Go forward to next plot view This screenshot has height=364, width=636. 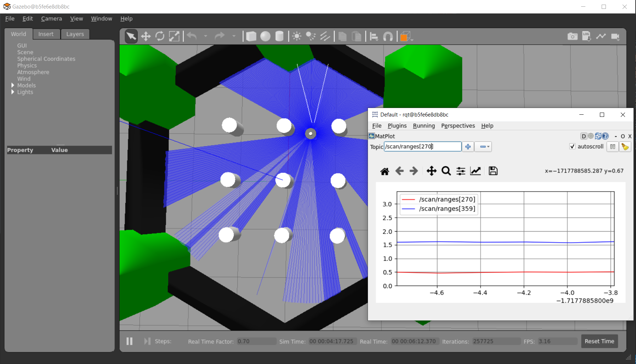click(x=414, y=171)
